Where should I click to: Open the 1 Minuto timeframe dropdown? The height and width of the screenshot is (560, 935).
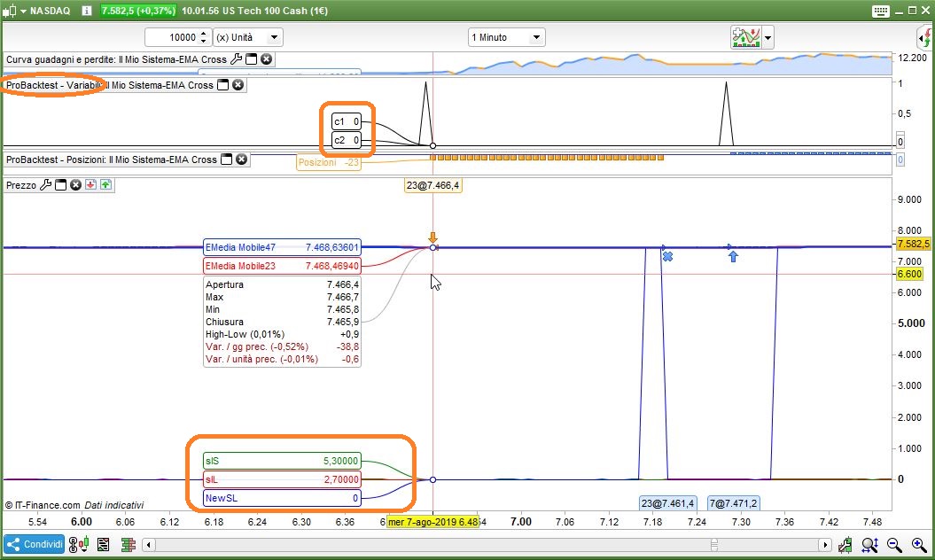point(506,37)
